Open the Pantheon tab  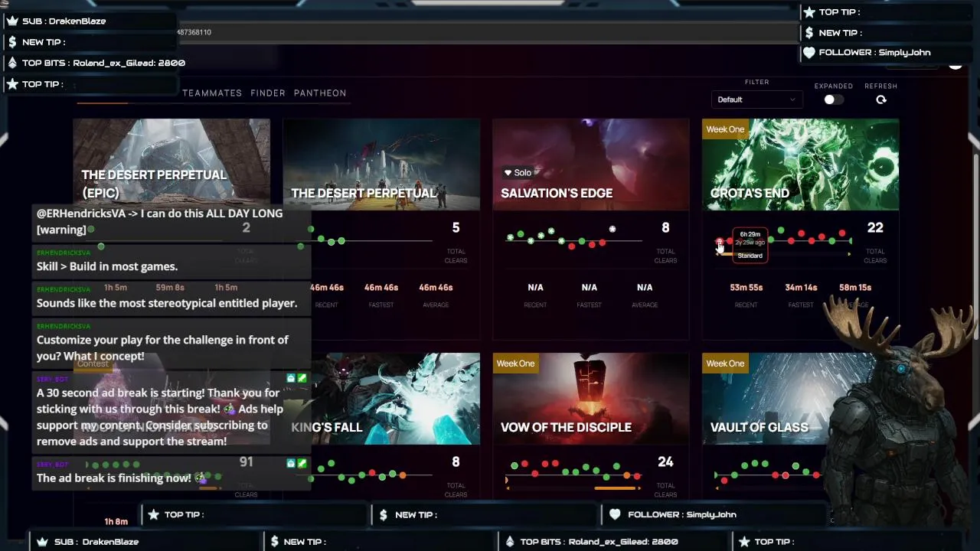[x=320, y=93]
